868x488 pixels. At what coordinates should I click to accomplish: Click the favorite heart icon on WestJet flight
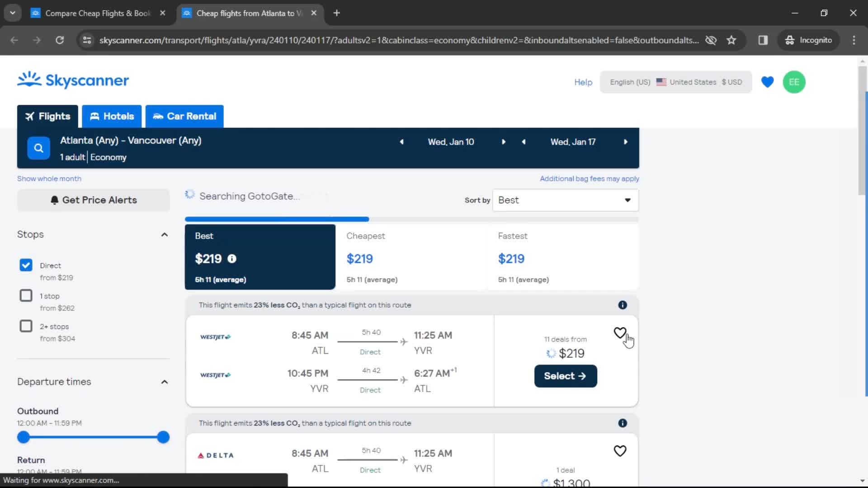point(620,333)
